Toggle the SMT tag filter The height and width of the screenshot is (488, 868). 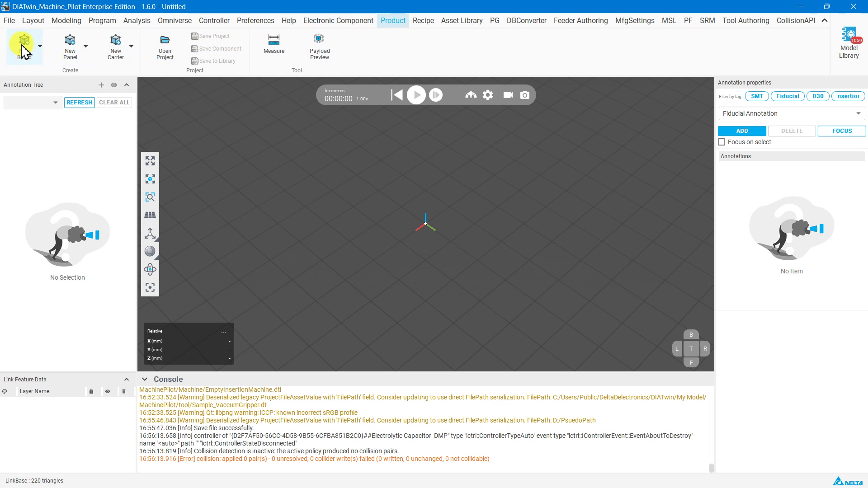coord(757,96)
